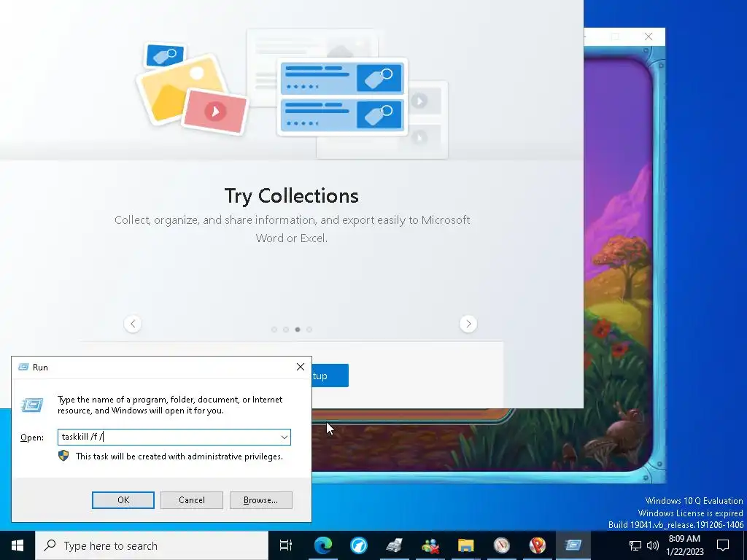Show calendar from clock 8:09 AM
Screen dimensions: 747x560
pyautogui.click(x=684, y=545)
